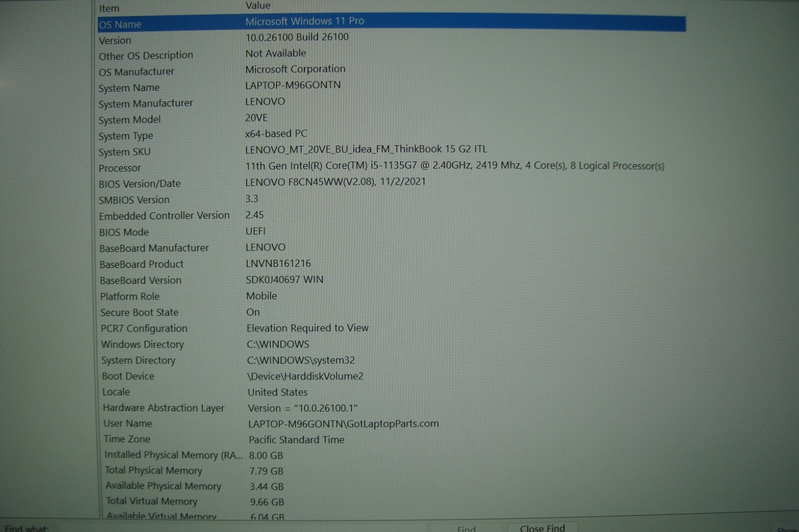Select the Locale row
This screenshot has height=532, width=799.
[x=116, y=392]
